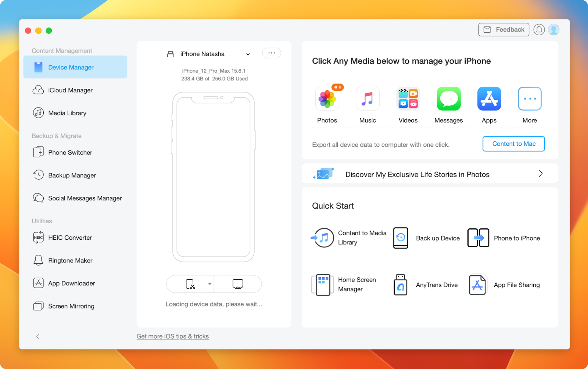This screenshot has width=588, height=369.
Task: Open Ringtone Maker utility
Action: coord(75,261)
